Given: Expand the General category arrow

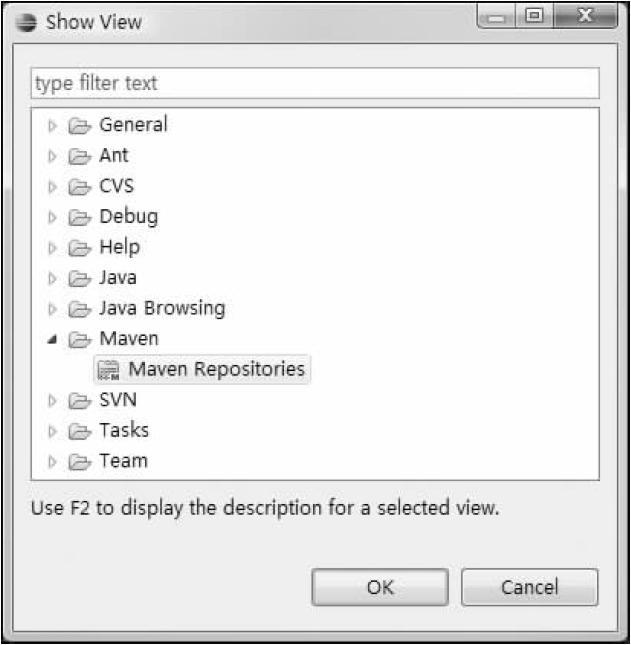Looking at the screenshot, I should (x=53, y=126).
